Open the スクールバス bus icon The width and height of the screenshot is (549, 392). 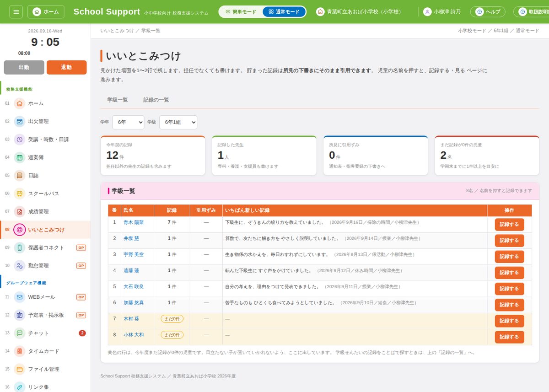[20, 193]
